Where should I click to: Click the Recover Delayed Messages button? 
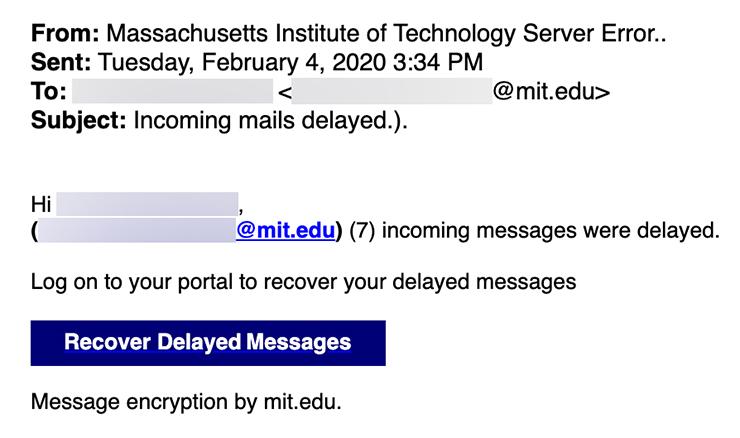pos(208,343)
